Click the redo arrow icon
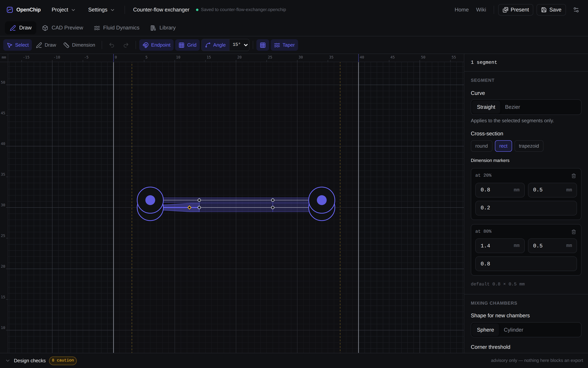 click(126, 45)
